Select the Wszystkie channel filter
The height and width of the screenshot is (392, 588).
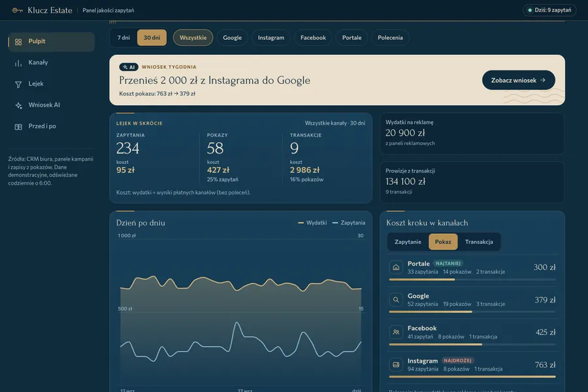[x=193, y=37]
